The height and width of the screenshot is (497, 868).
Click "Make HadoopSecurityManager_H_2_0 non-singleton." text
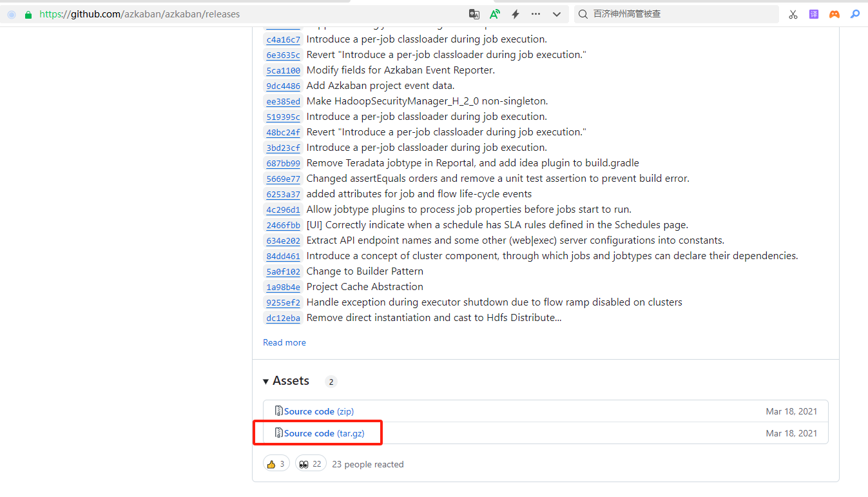click(x=427, y=101)
